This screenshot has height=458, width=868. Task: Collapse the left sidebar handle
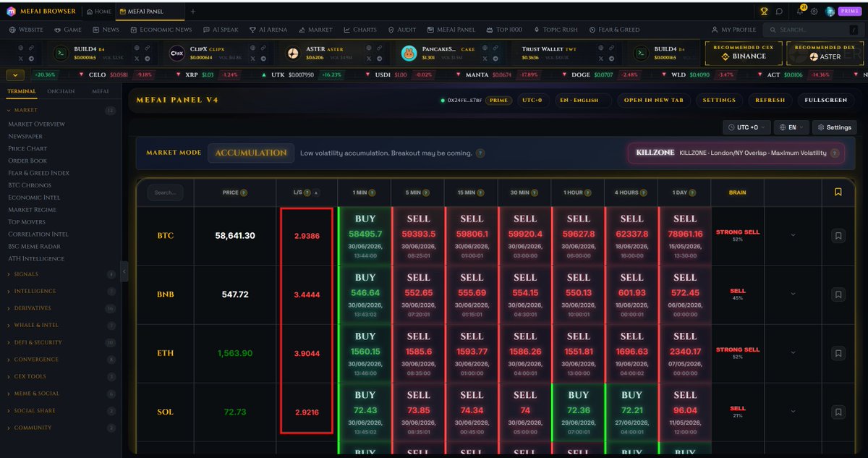coord(124,271)
